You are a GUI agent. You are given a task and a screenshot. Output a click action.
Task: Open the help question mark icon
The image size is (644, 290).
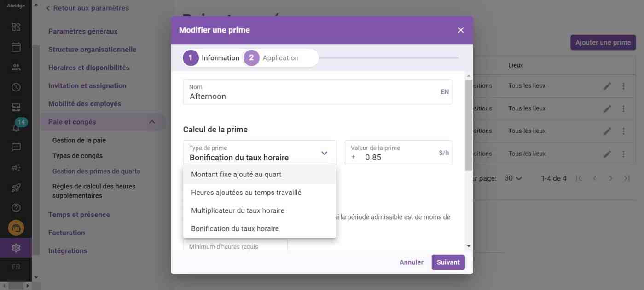[x=16, y=207]
